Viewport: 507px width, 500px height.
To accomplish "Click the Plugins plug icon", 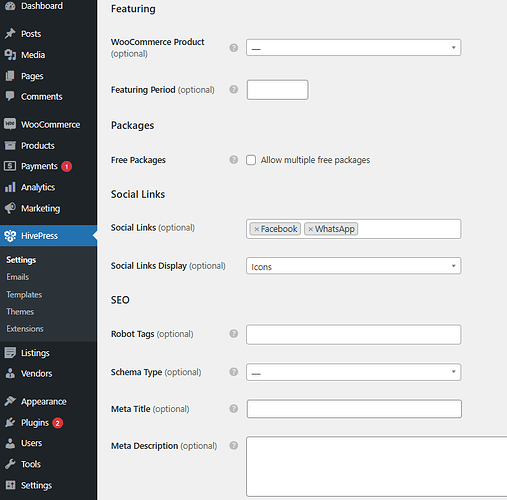I will pyautogui.click(x=10, y=423).
